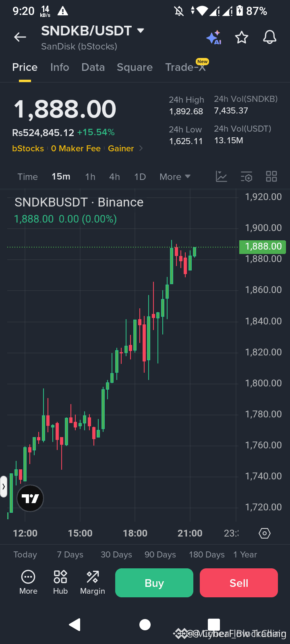Add SNDKB/USDT to favorites with star
290x644 pixels.
click(x=242, y=37)
